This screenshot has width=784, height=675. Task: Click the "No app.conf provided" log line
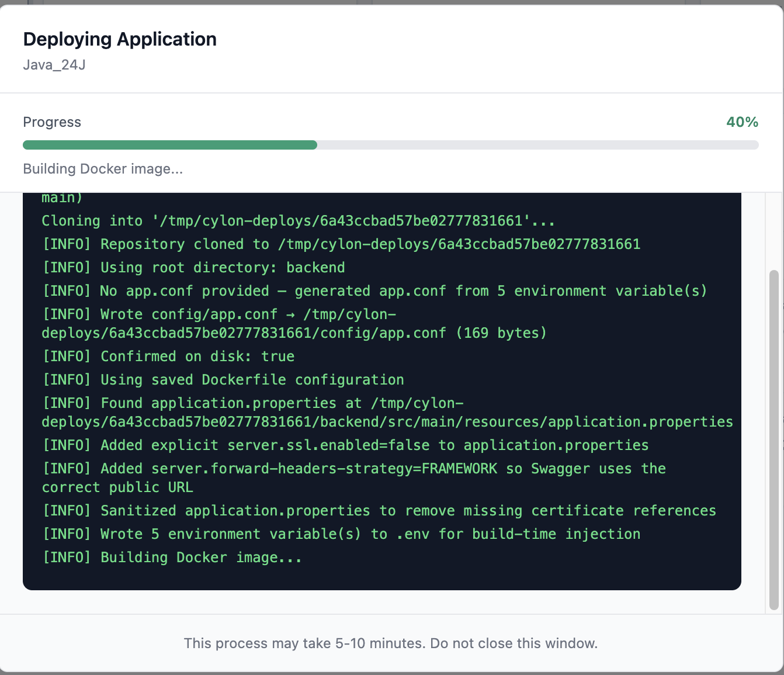coord(374,291)
